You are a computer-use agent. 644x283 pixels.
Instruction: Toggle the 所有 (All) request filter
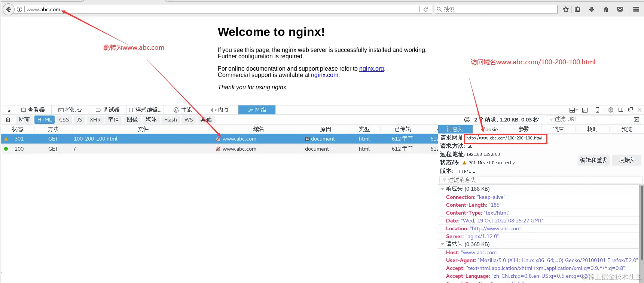[24, 120]
